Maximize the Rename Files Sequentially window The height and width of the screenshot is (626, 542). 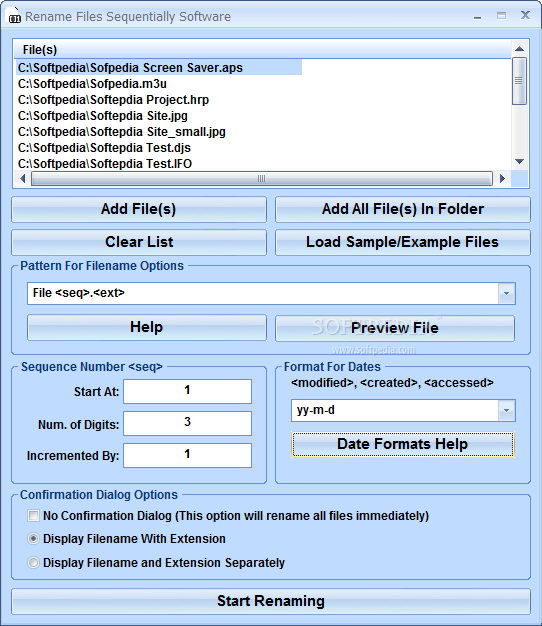click(x=501, y=16)
